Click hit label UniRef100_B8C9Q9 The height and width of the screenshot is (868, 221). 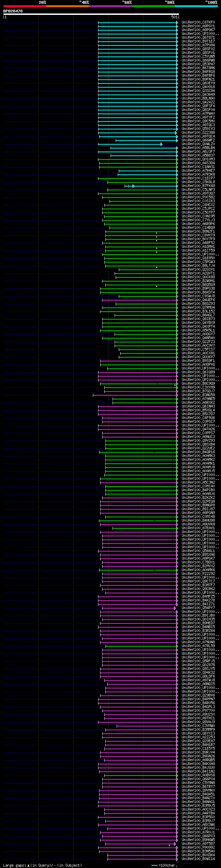coord(198,383)
